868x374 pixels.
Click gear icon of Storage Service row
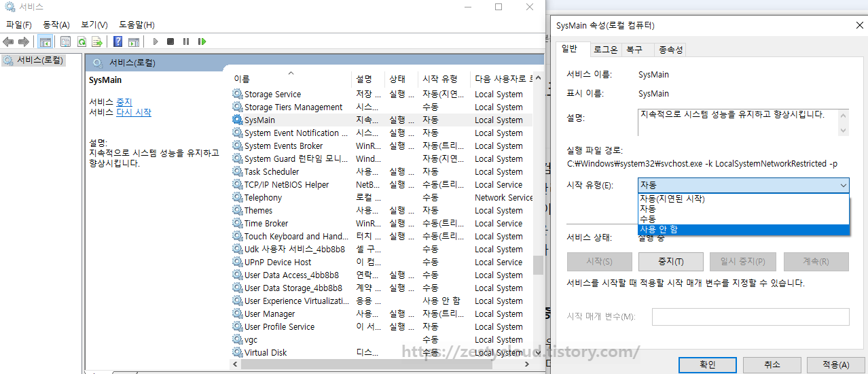pyautogui.click(x=237, y=94)
